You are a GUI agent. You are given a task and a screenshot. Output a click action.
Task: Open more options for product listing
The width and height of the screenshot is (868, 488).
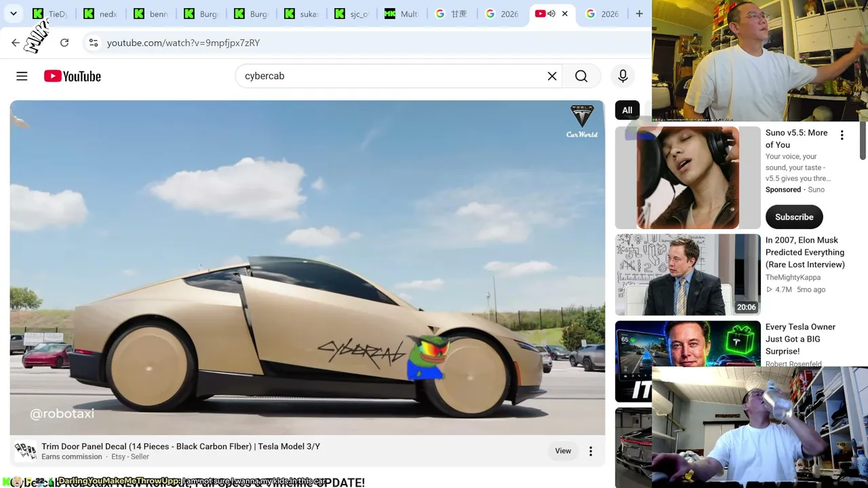[591, 451]
